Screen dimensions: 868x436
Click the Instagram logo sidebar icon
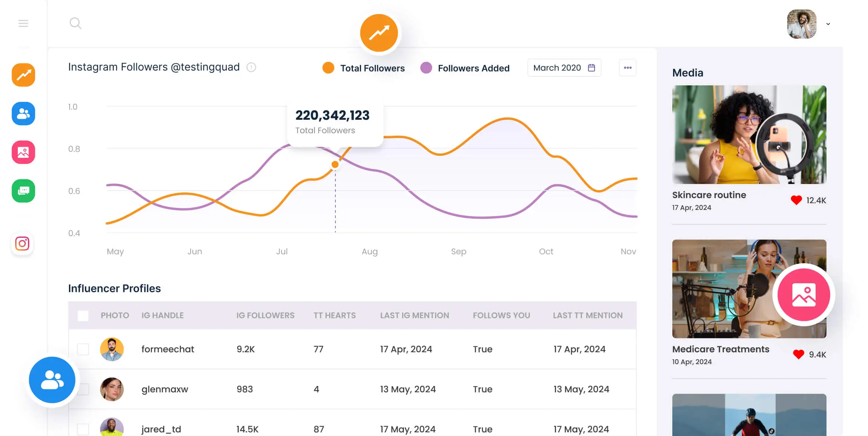click(x=22, y=244)
